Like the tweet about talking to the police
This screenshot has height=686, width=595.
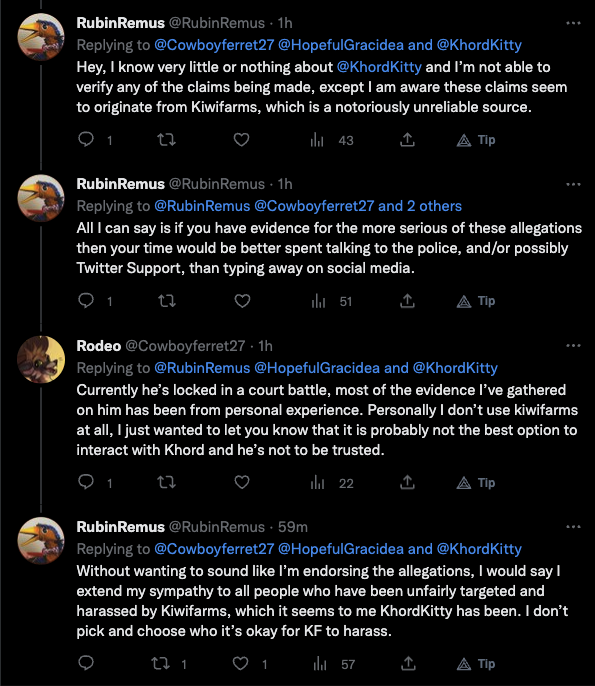242,301
